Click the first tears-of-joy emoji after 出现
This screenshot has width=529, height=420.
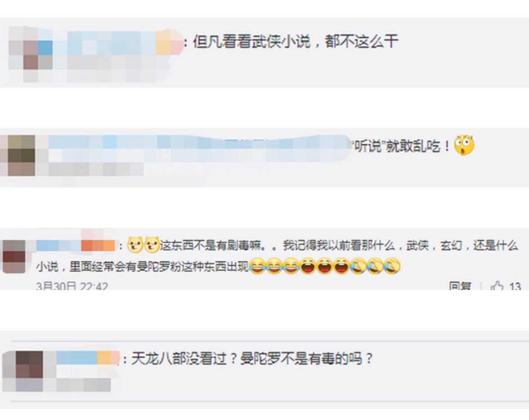coord(257,266)
